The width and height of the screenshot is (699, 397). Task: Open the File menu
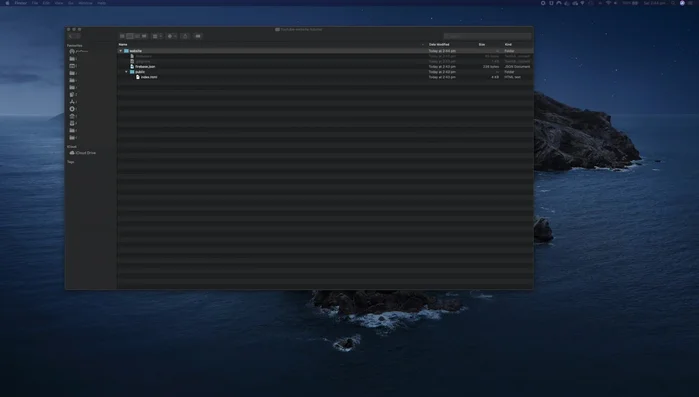coord(35,3)
